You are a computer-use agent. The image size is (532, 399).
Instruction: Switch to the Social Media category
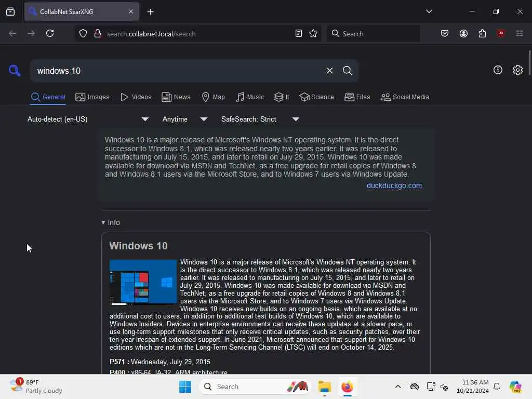(x=405, y=97)
